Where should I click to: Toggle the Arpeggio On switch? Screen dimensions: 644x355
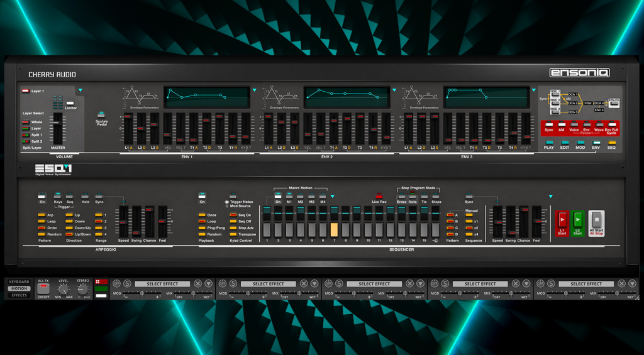(42, 196)
